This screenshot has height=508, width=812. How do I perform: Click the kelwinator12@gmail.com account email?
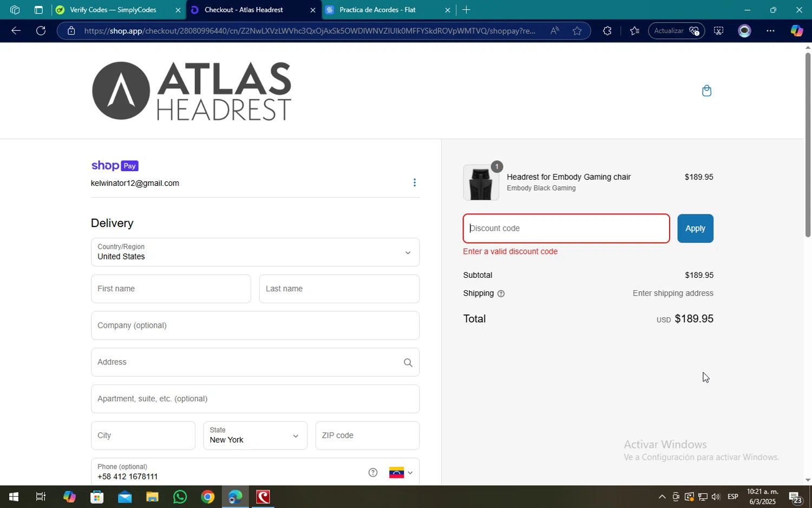[x=135, y=184]
